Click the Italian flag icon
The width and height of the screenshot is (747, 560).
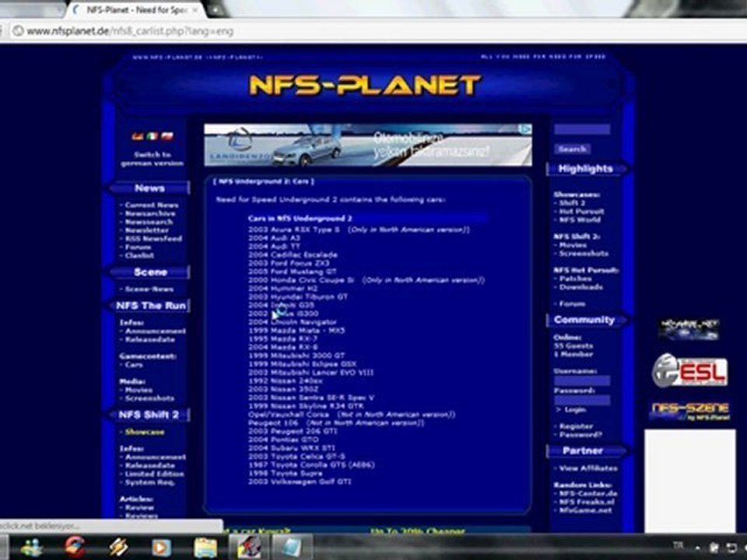click(x=153, y=137)
